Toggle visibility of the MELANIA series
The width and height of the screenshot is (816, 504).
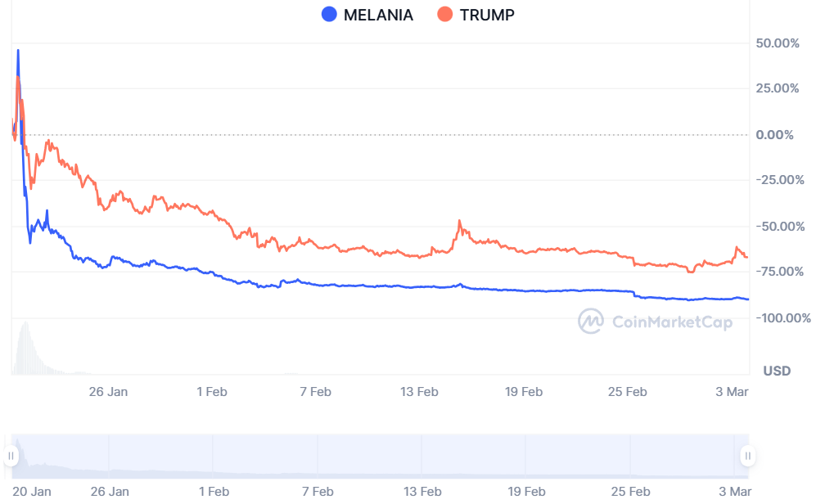pos(367,15)
